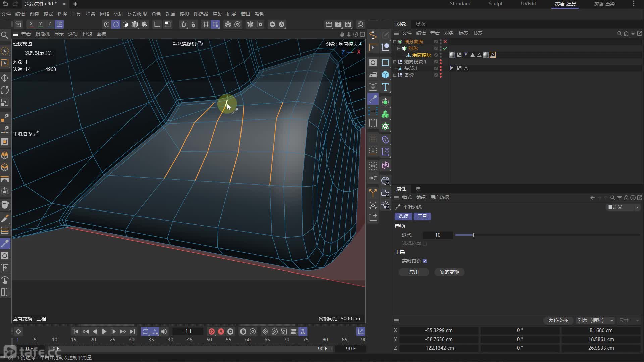Screen dimensions: 644x362
Task: Toggle Y axis lock
Action: [40, 24]
